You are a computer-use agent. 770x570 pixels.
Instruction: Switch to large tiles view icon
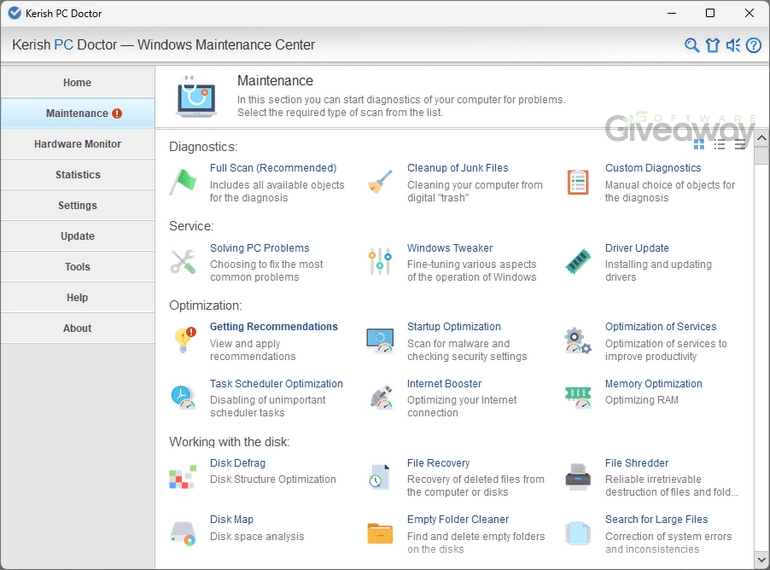point(699,144)
